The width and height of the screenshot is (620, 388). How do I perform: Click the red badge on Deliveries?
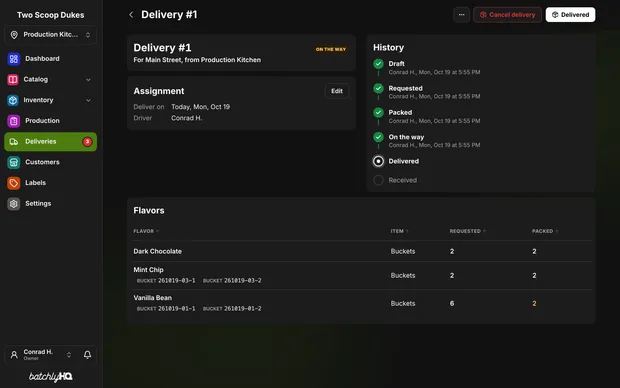click(87, 142)
